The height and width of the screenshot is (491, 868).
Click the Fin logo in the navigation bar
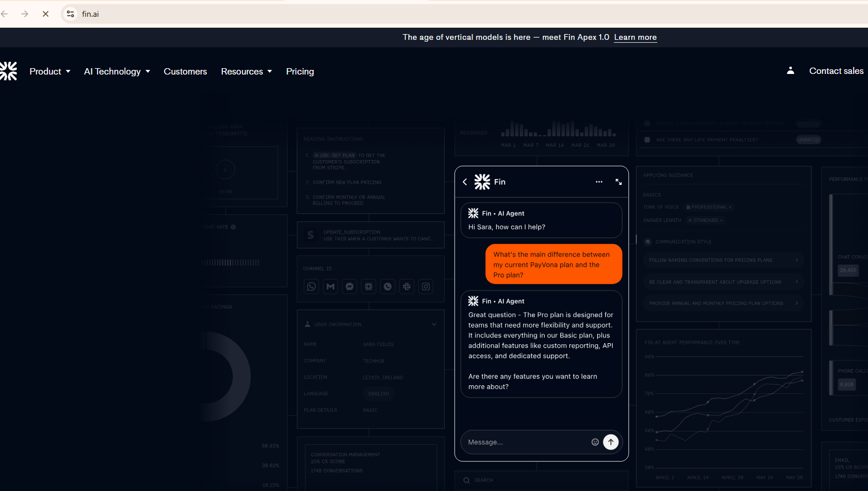pyautogui.click(x=9, y=70)
